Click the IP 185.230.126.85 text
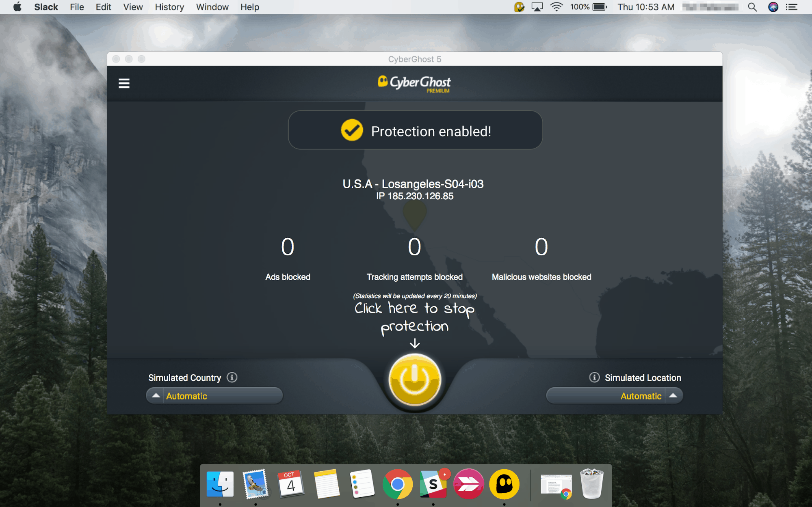Image resolution: width=812 pixels, height=507 pixels. tap(415, 196)
